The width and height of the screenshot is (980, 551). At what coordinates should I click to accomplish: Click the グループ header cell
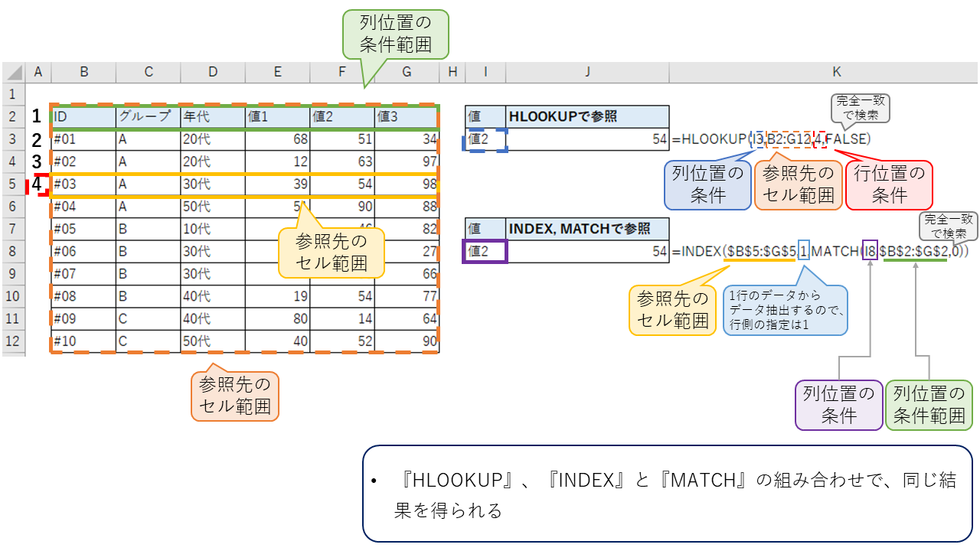[x=149, y=116]
